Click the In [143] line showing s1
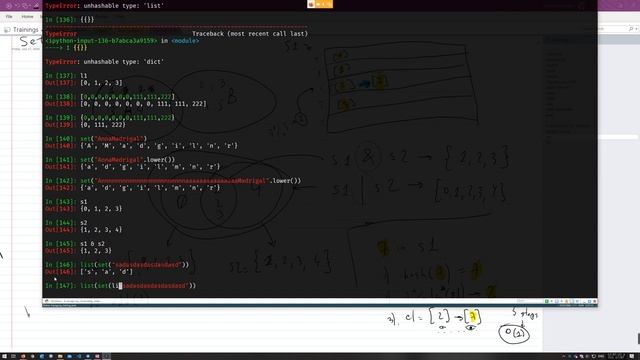Screen dimensions: 640x360 click(66, 202)
